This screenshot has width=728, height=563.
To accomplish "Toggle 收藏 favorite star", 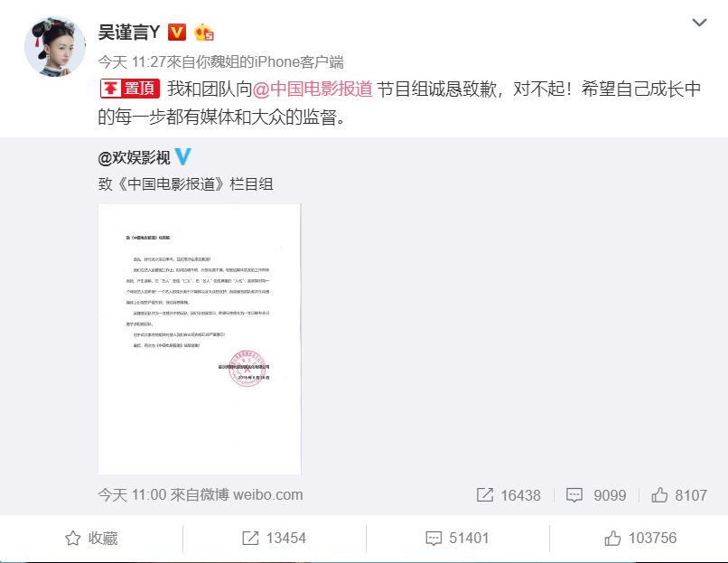I will 91,539.
